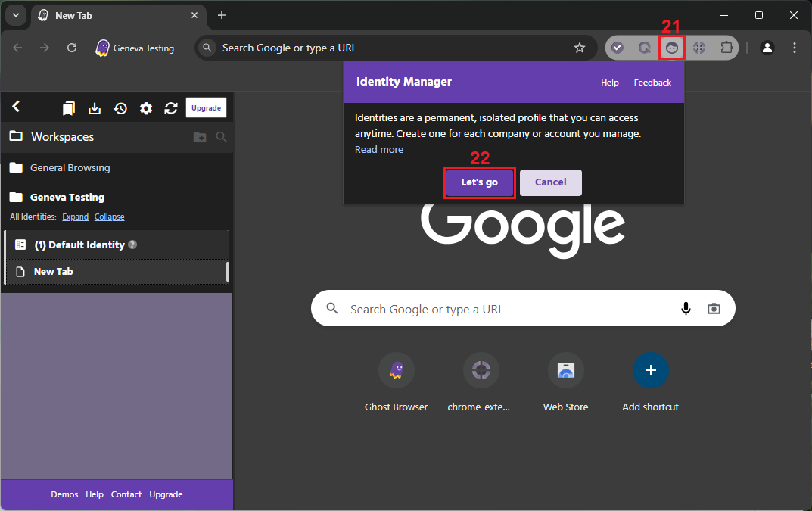Search workspaces with magnifier icon

point(221,137)
